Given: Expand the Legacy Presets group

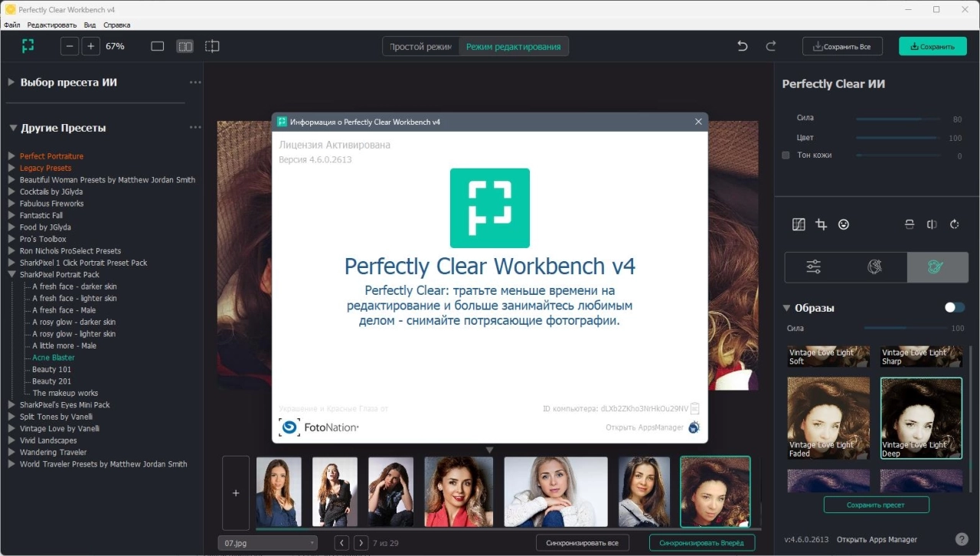Looking at the screenshot, I should (11, 168).
